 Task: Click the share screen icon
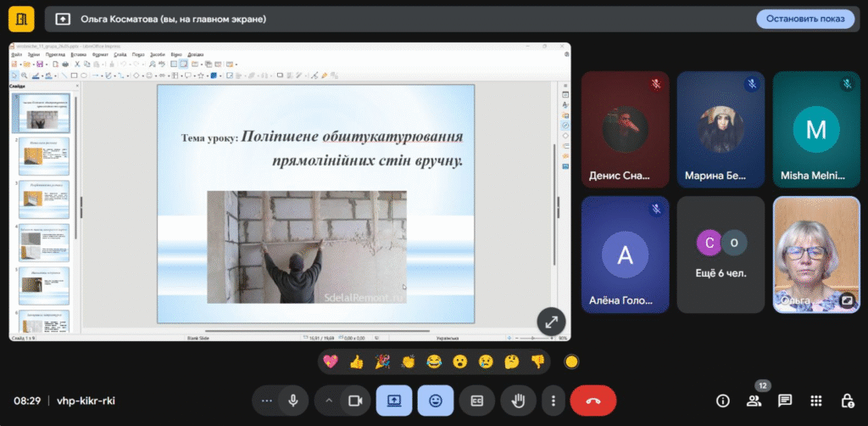(394, 401)
